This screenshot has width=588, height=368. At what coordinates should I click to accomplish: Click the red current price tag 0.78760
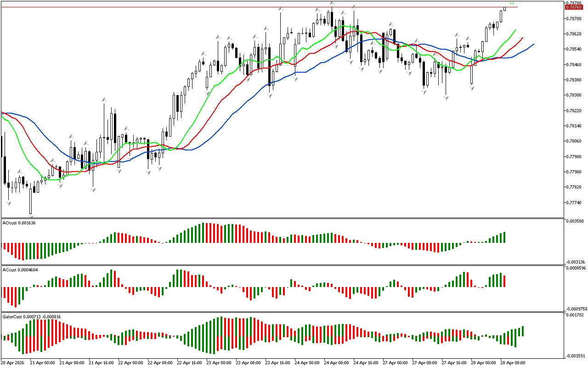(574, 7)
